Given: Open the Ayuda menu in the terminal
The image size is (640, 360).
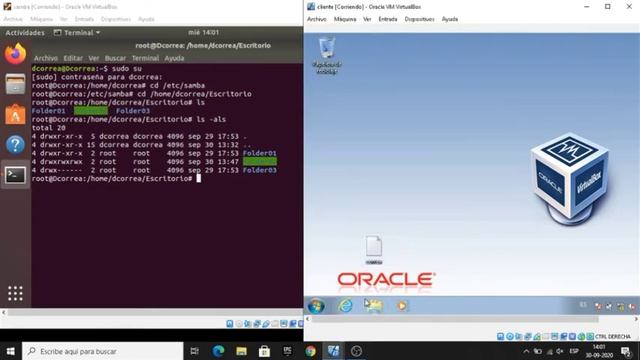Looking at the screenshot, I should coord(174,58).
